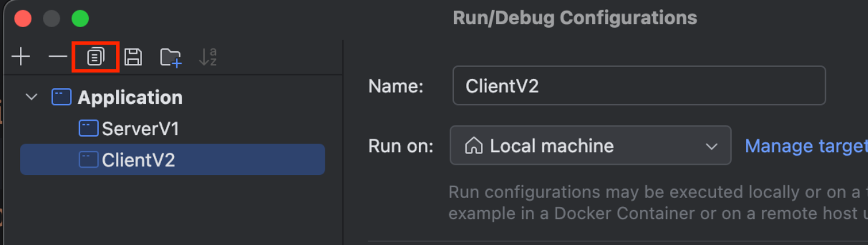The height and width of the screenshot is (245, 868).
Task: Click the Run on dropdown arrow
Action: (x=712, y=146)
